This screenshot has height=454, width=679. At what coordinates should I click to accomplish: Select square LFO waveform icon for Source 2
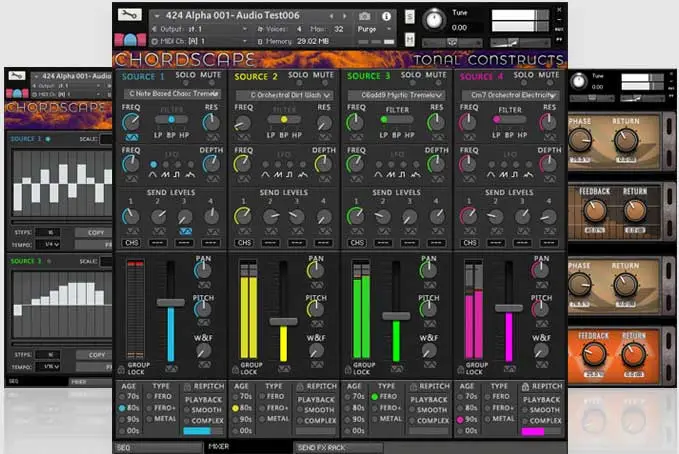click(289, 175)
